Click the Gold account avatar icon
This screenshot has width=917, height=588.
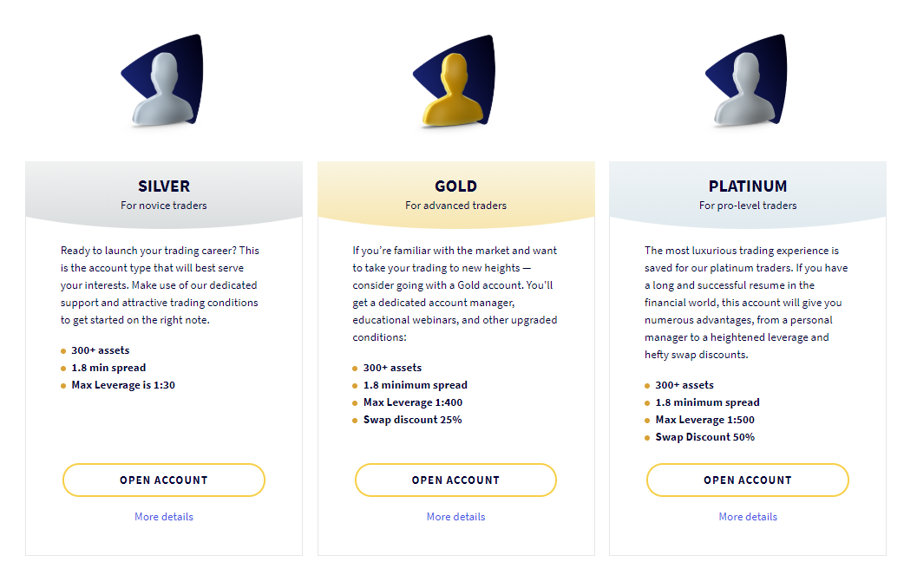pos(455,81)
